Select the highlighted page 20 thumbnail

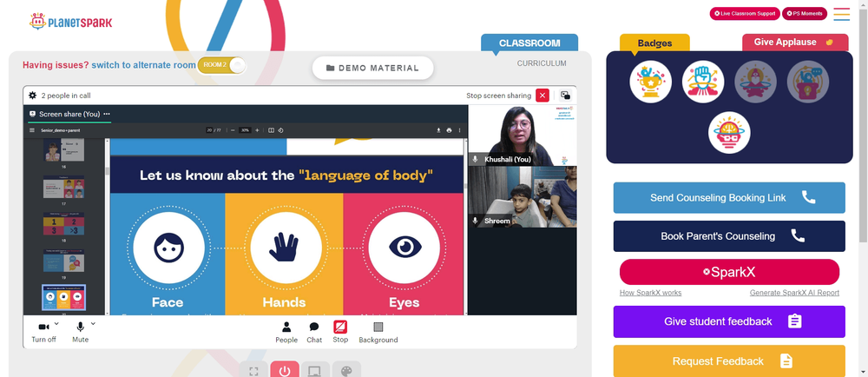(63, 298)
